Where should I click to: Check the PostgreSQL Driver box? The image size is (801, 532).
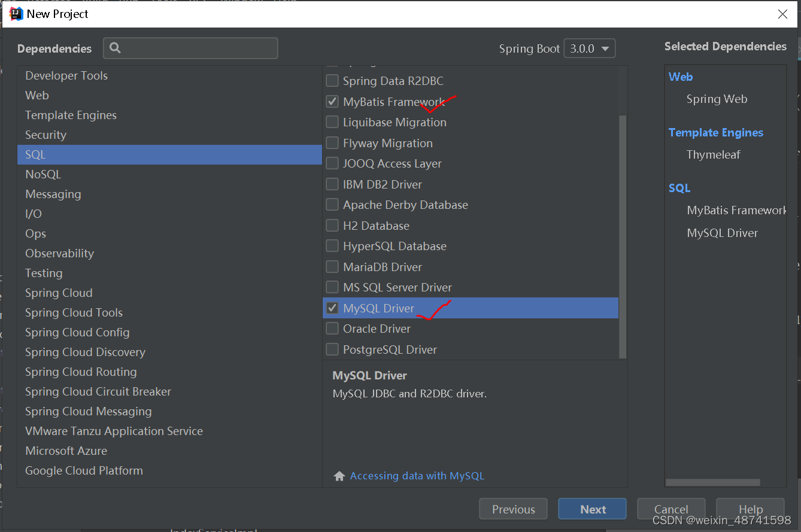(x=332, y=349)
